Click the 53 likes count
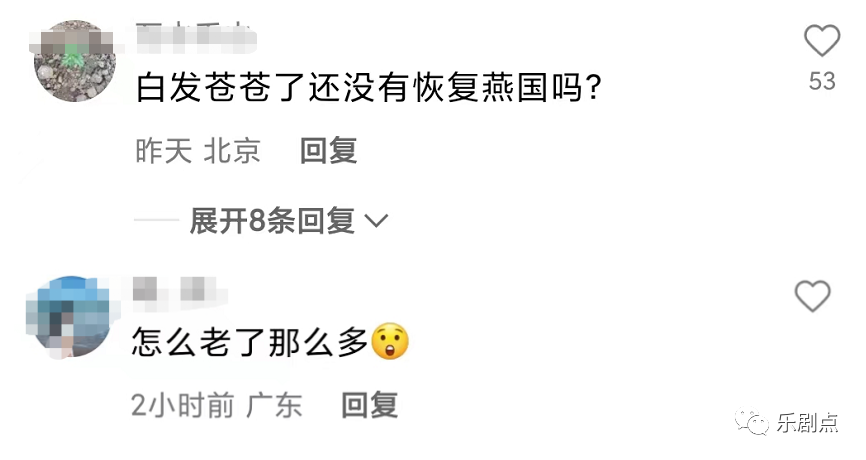This screenshot has height=460, width=866. pos(822,82)
